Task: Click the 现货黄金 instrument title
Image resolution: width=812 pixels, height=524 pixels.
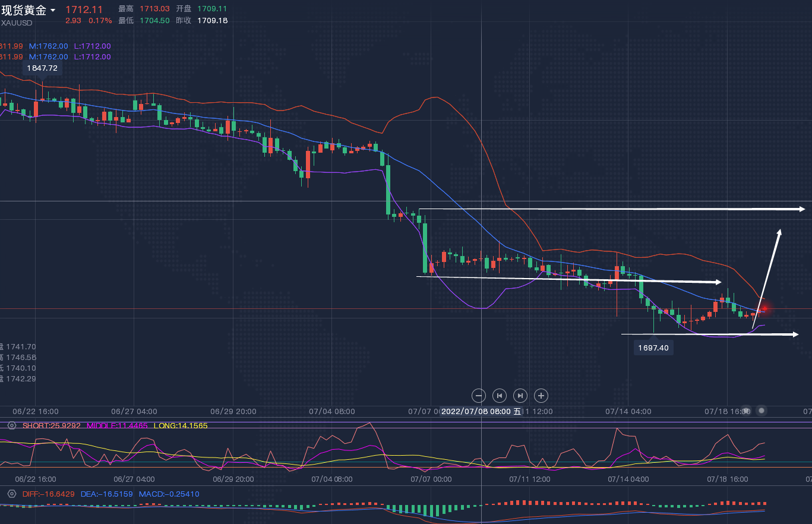Action: [x=24, y=10]
